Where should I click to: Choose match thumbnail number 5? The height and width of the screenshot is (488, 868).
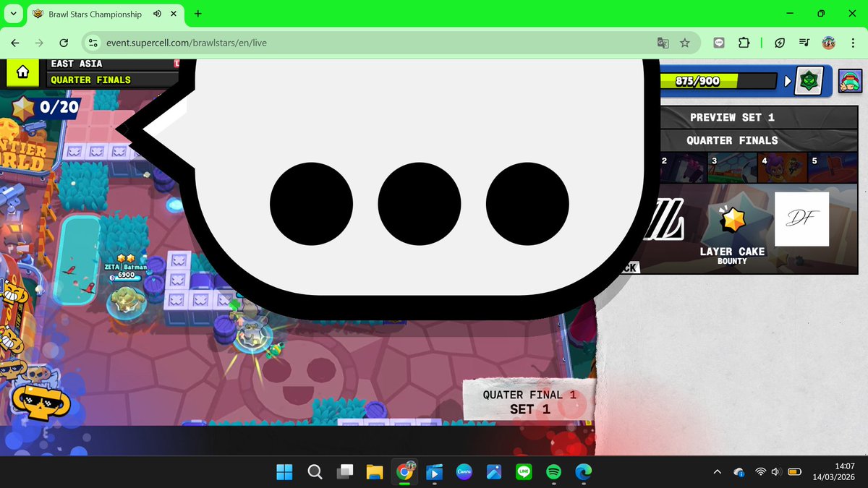click(x=832, y=166)
